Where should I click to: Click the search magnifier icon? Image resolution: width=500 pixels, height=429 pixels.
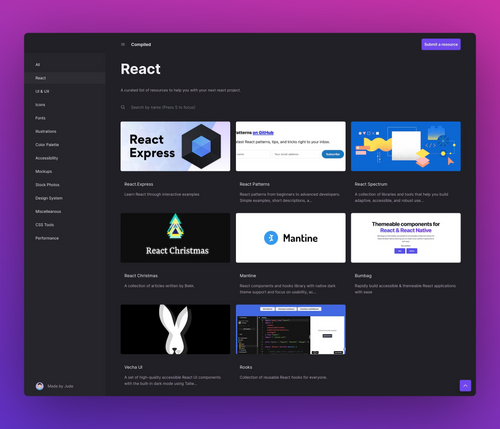coord(123,107)
